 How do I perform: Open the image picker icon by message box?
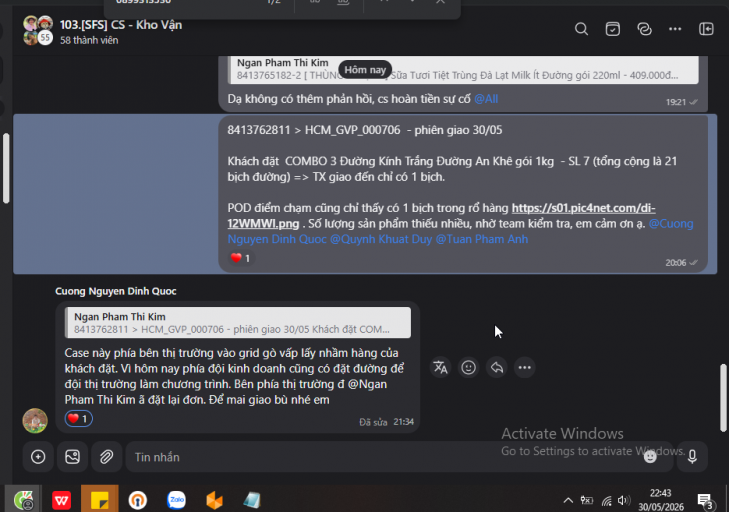pyautogui.click(x=73, y=457)
